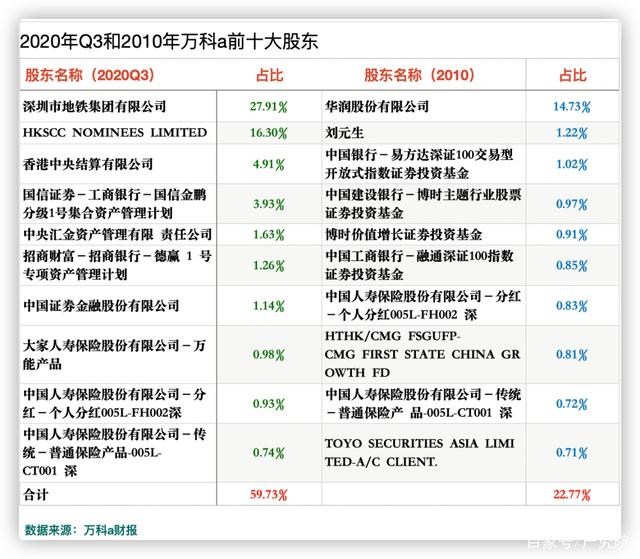
Task: Click 中国银行－易方达深证100 fund cell
Action: (x=419, y=164)
